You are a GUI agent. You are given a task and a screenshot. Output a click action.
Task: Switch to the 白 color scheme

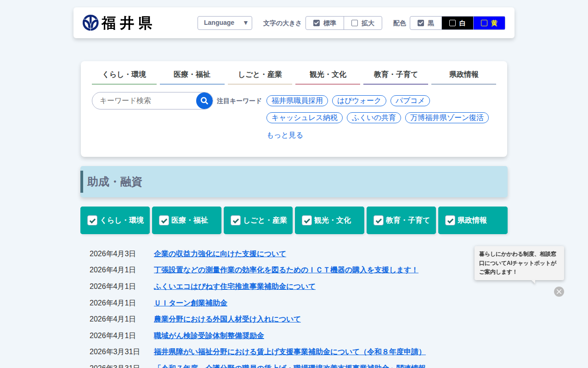click(x=457, y=23)
